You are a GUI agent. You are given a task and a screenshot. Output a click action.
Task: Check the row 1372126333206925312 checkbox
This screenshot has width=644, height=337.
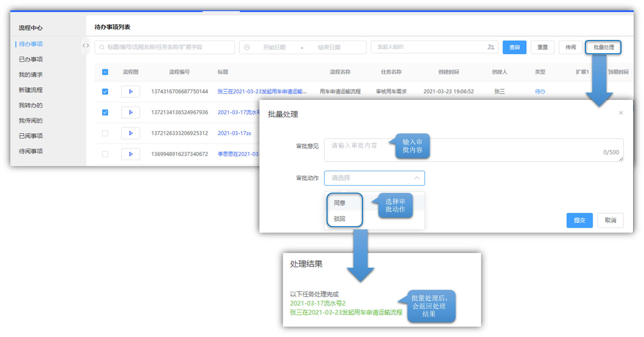point(105,133)
